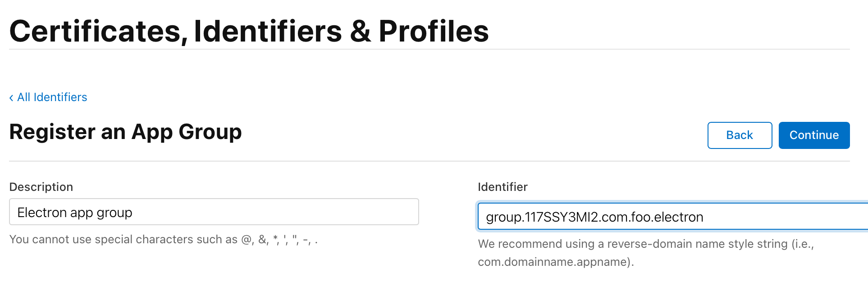
Task: Click the word "Profiles" in the page title
Action: [x=433, y=32]
